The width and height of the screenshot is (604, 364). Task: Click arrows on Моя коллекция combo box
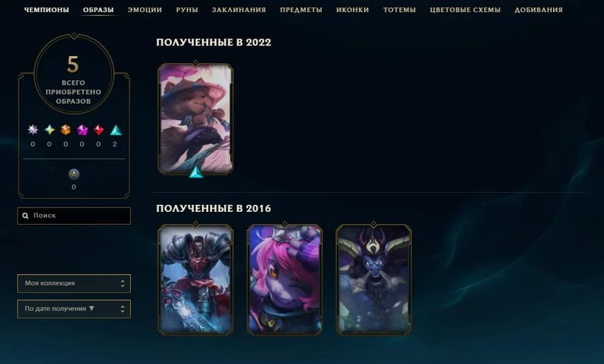pyautogui.click(x=123, y=284)
